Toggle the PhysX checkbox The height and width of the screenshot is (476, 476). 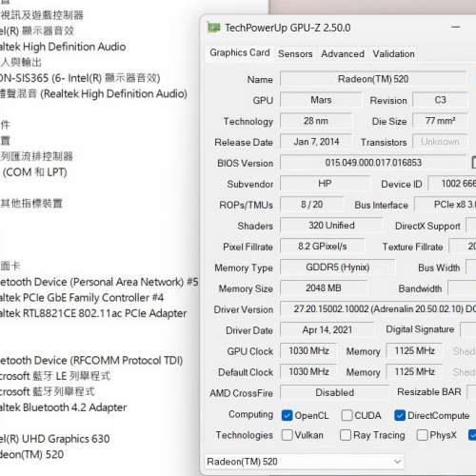422,435
